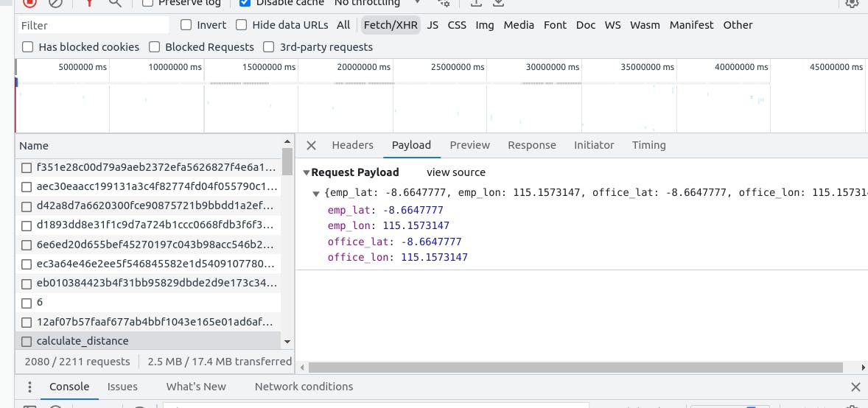Filter requests by Manifest
The image size is (868, 408).
691,25
